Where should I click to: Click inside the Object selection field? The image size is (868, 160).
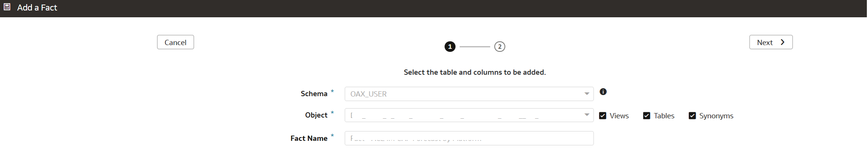pyautogui.click(x=469, y=115)
